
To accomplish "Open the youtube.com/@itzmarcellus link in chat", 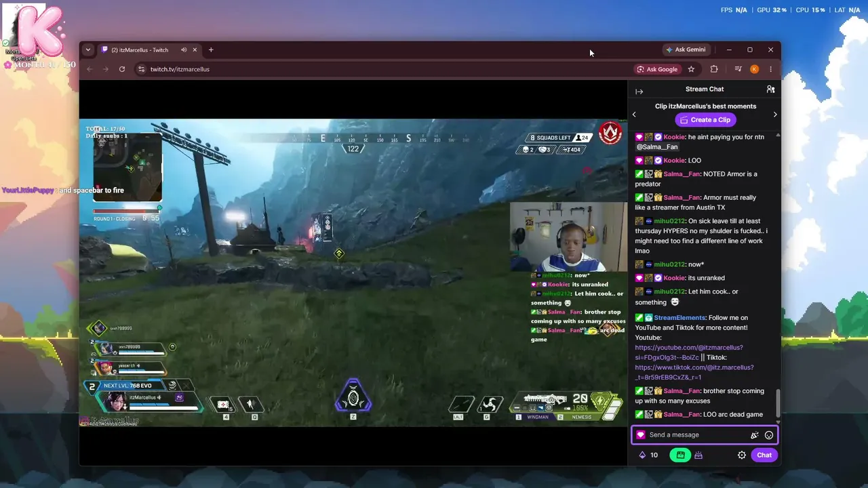I will pos(689,352).
